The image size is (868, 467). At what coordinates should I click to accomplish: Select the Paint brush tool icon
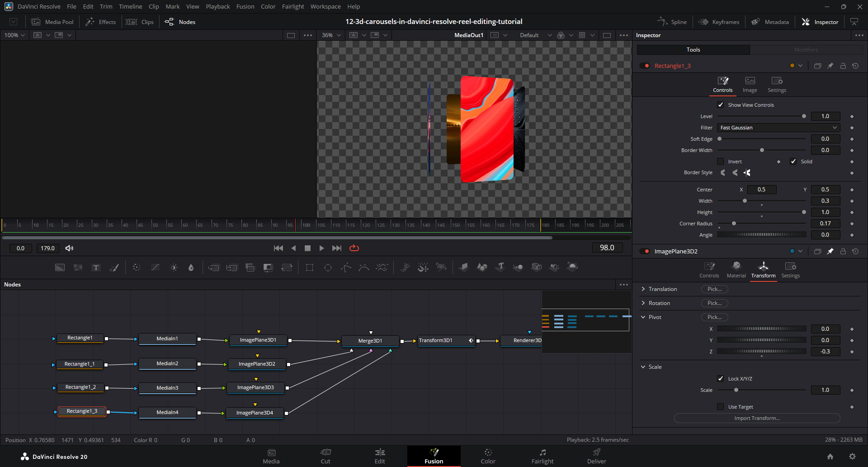[114, 267]
